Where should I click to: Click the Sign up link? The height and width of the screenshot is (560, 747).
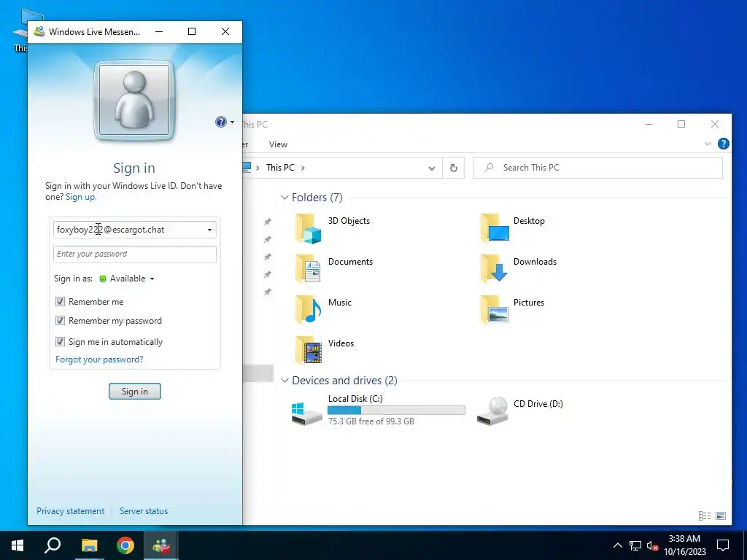pyautogui.click(x=81, y=197)
